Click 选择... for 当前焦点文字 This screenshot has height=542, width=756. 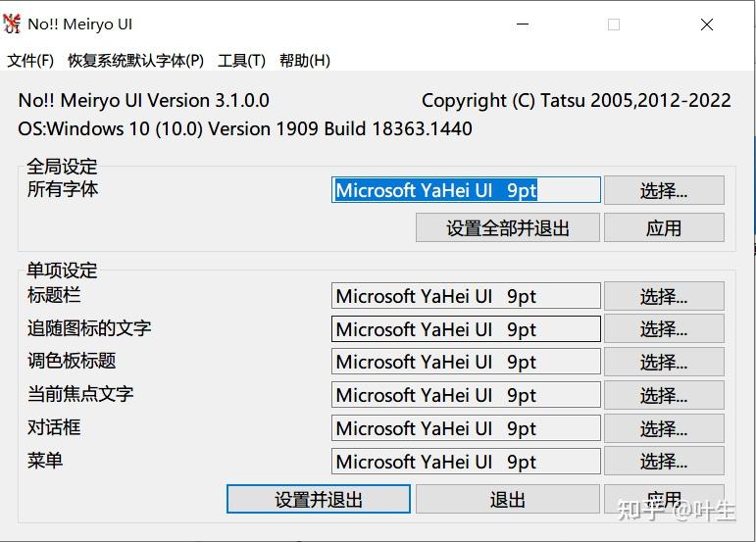664,395
